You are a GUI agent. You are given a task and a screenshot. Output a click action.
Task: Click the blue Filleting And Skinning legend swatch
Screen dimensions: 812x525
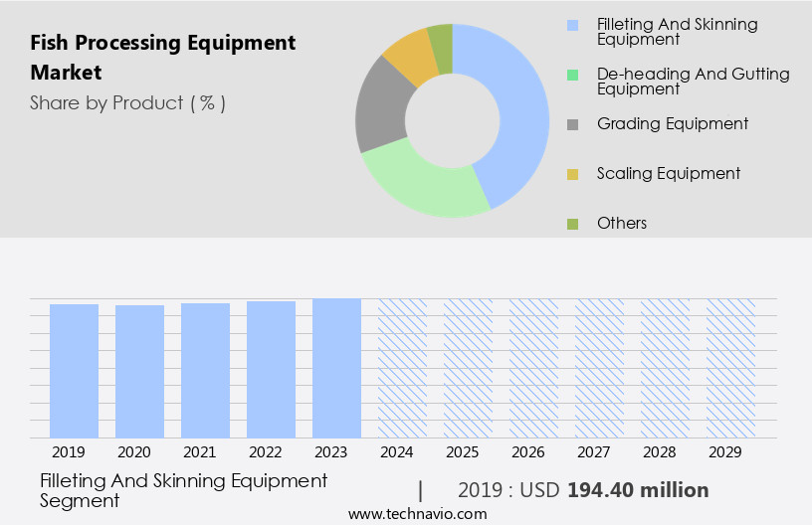(572, 25)
